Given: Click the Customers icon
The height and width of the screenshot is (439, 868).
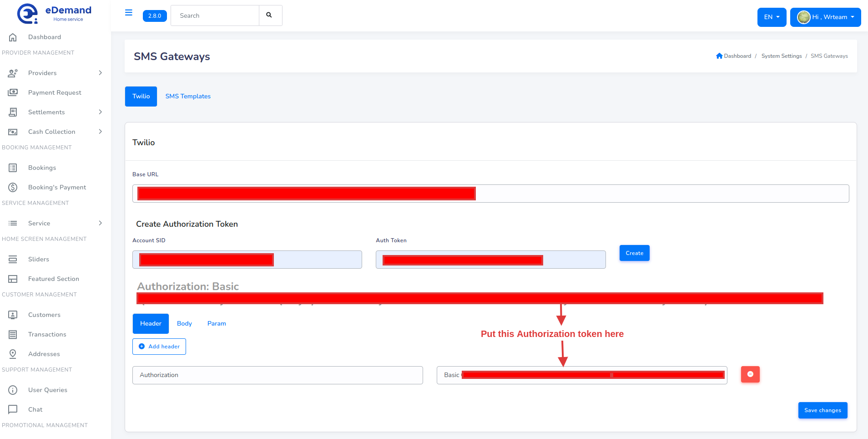Looking at the screenshot, I should tap(13, 315).
